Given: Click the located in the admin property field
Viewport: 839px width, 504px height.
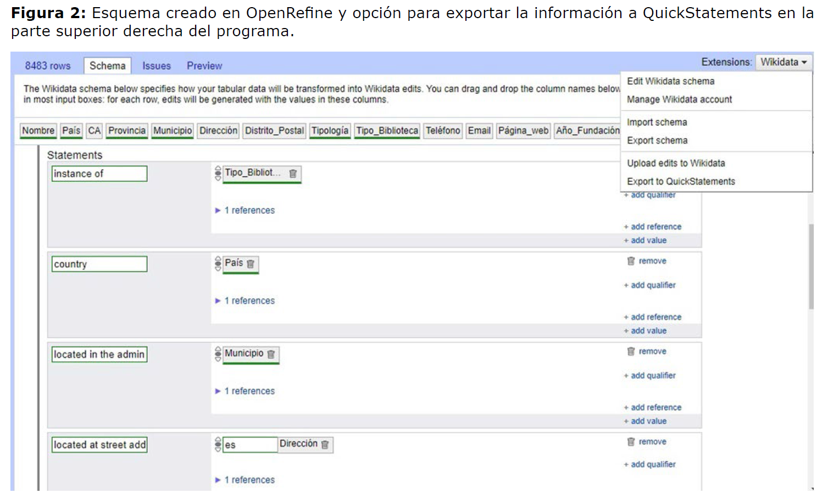Looking at the screenshot, I should [99, 354].
